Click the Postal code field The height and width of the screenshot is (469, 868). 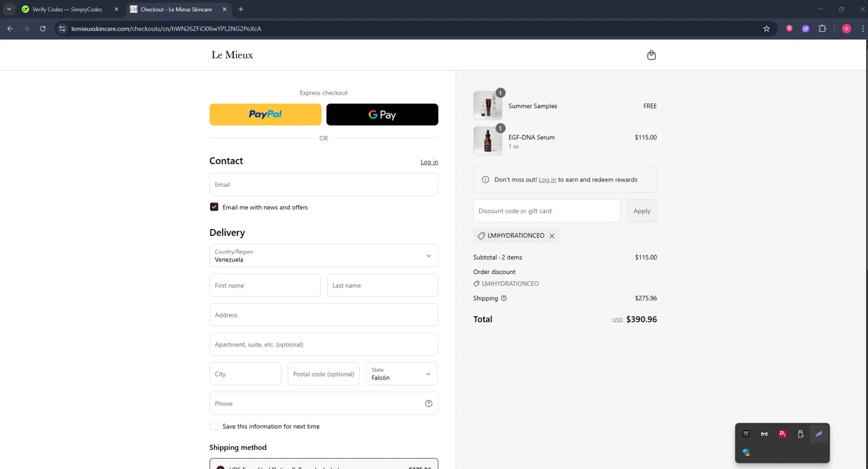pos(323,374)
